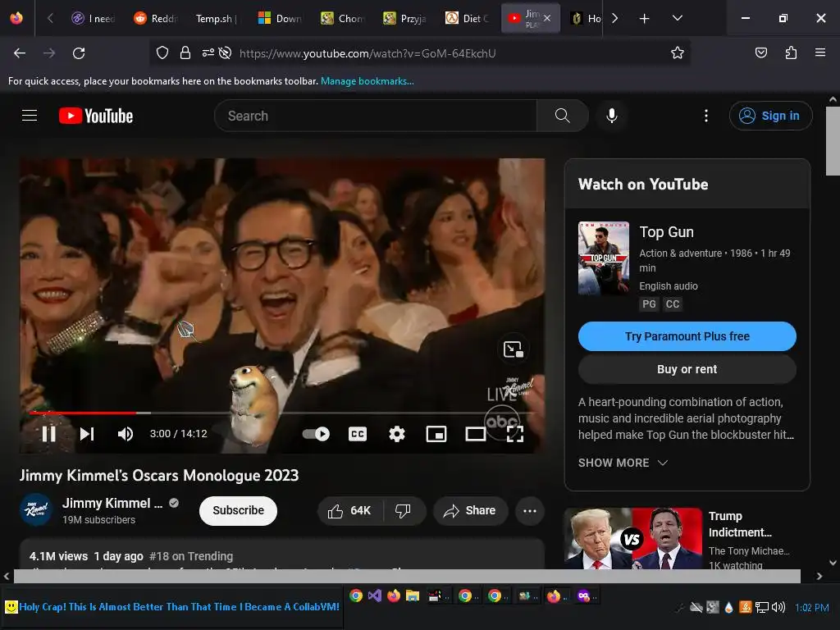Open File Explorer from taskbar
840x630 pixels.
(413, 596)
